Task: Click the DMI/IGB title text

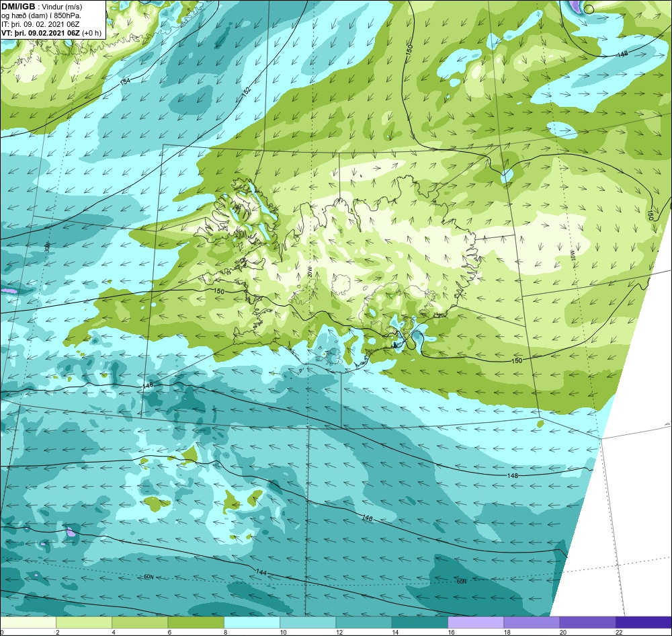Action: point(18,7)
